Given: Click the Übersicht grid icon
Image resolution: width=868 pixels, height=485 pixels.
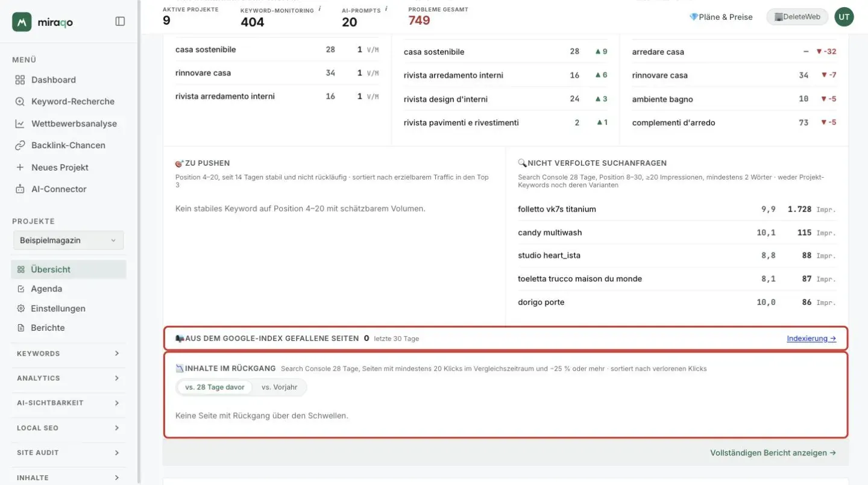Looking at the screenshot, I should [21, 269].
